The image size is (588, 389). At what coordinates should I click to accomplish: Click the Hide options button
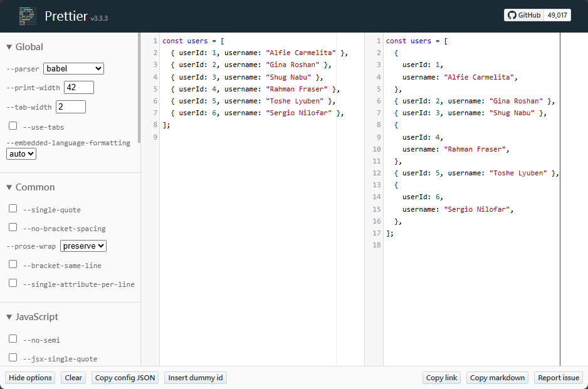point(30,378)
